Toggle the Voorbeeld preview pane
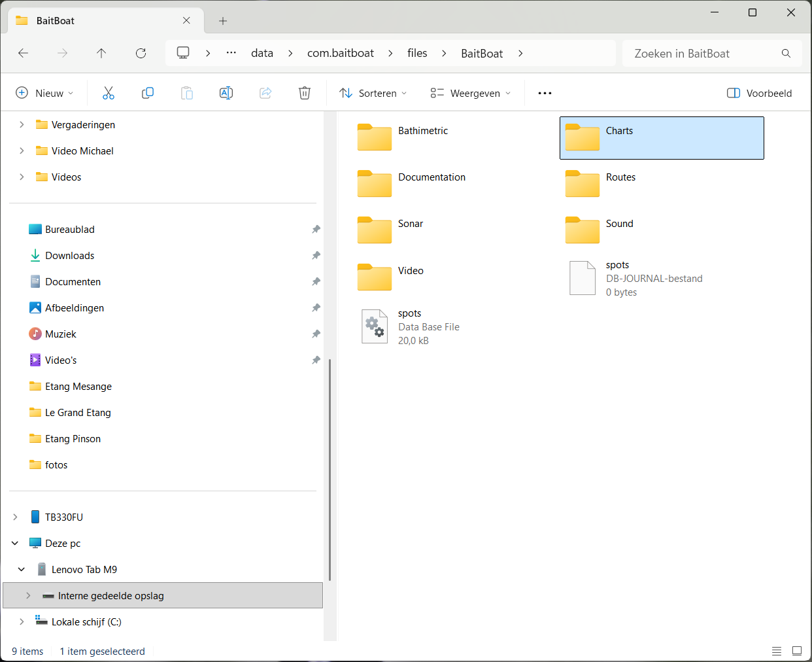 tap(760, 93)
